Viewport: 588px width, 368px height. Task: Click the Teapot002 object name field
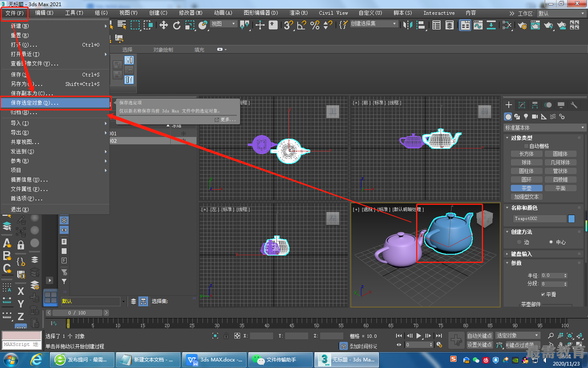[x=540, y=219]
